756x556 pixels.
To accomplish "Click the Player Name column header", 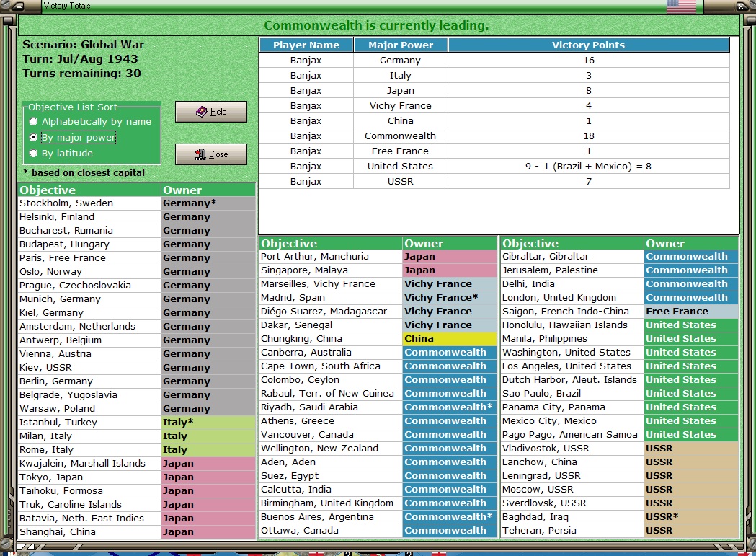I will tap(306, 45).
